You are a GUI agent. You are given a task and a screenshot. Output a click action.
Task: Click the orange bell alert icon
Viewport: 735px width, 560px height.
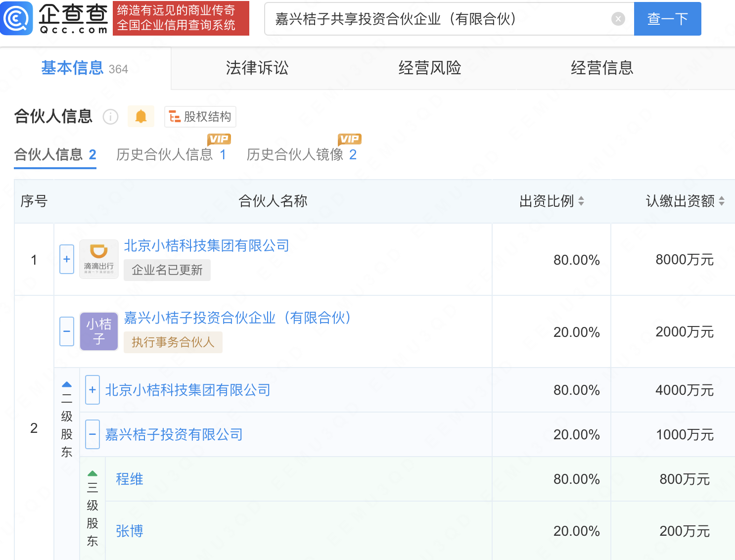141,117
